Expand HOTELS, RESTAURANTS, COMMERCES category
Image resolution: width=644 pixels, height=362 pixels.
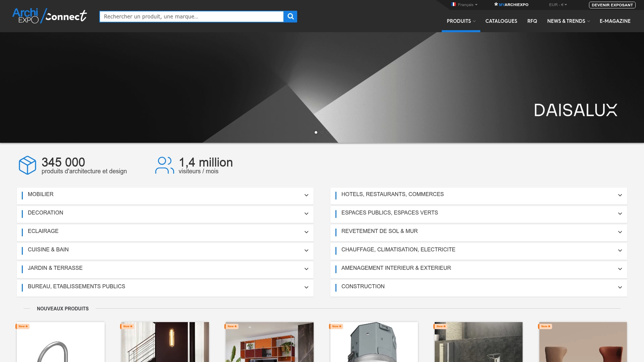(x=479, y=196)
